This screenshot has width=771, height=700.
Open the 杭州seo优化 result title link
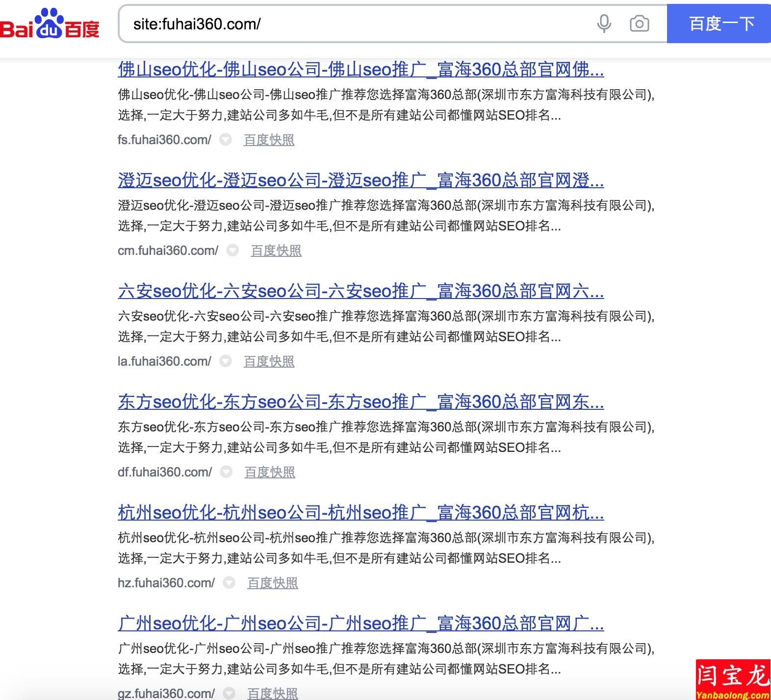pyautogui.click(x=360, y=513)
